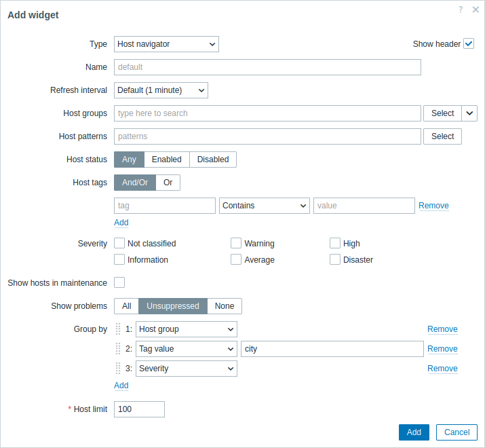Tick the Warning severity checkbox
The width and height of the screenshot is (485, 448).
[x=235, y=244]
